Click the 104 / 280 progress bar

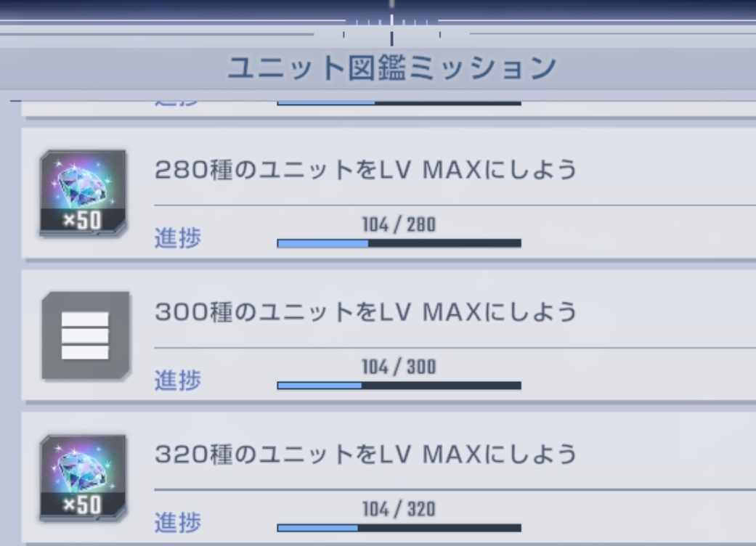399,243
